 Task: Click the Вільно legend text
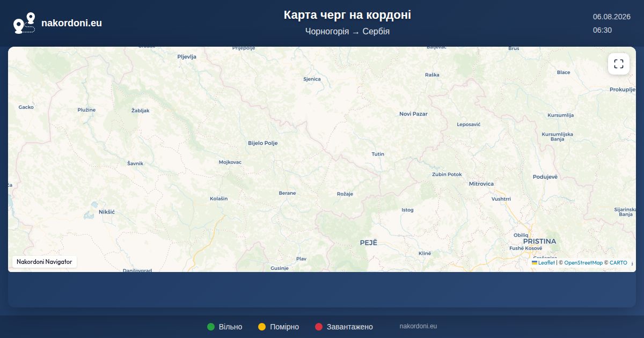coord(230,327)
